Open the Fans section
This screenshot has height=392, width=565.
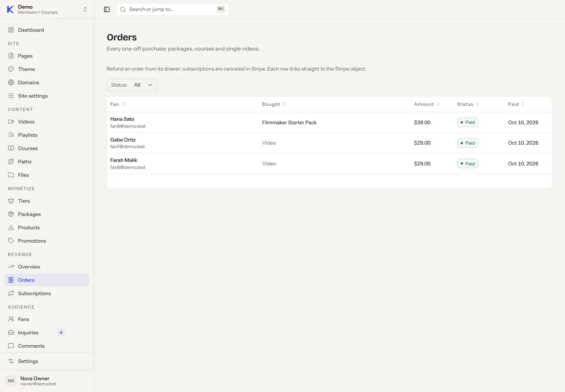[x=47, y=319]
